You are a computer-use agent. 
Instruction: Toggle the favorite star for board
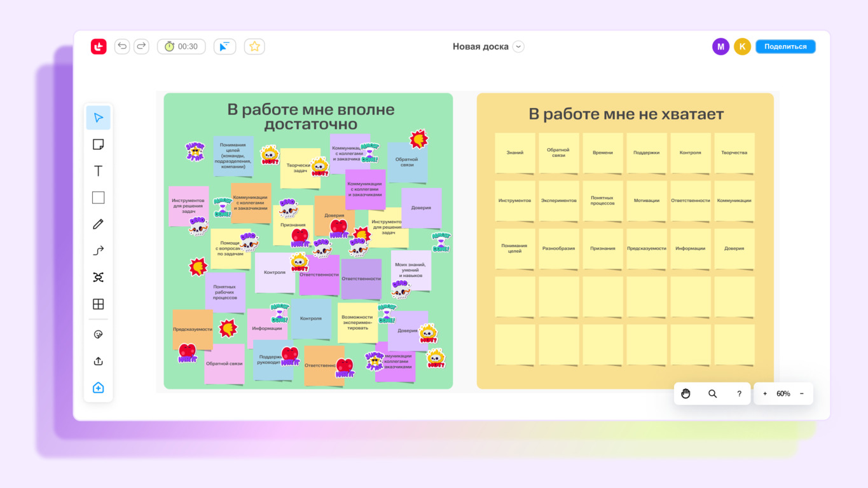[x=254, y=46]
